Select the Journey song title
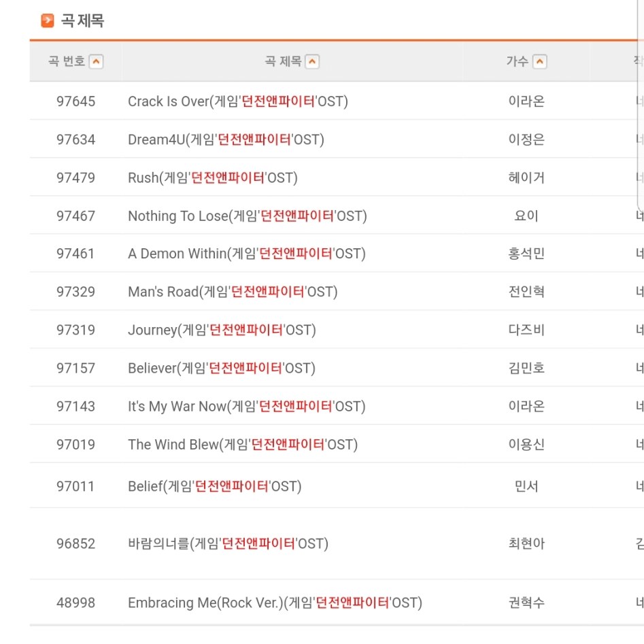The image size is (644, 644). (x=222, y=331)
